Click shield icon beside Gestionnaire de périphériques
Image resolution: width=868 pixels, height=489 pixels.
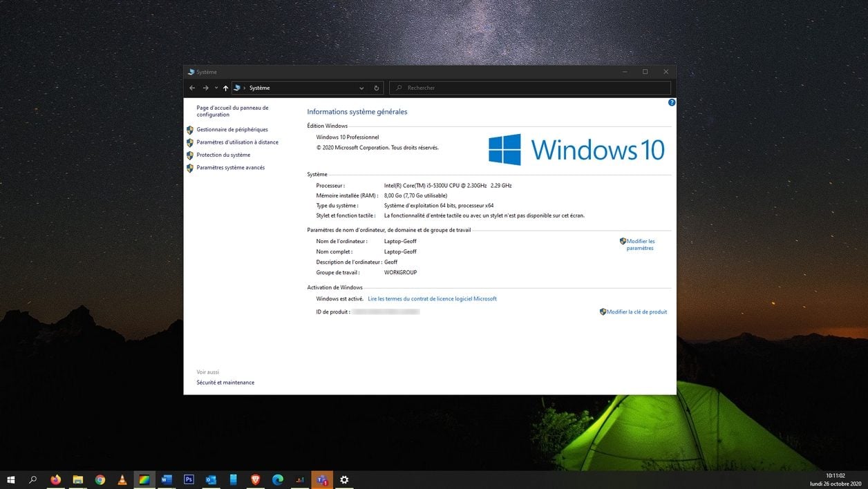[190, 130]
